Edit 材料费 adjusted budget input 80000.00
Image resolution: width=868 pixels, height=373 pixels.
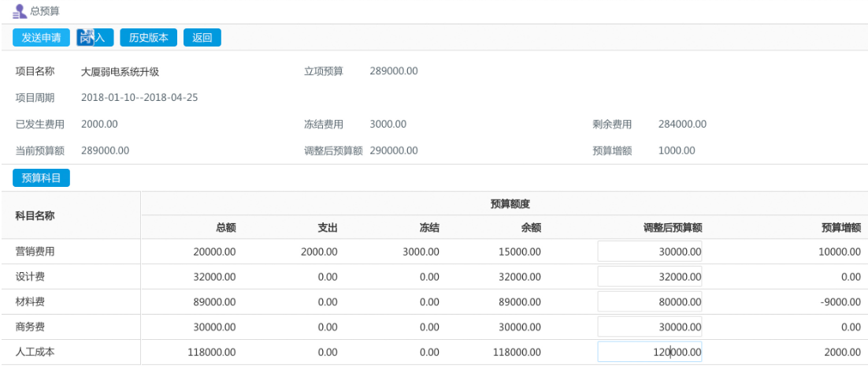click(x=649, y=301)
